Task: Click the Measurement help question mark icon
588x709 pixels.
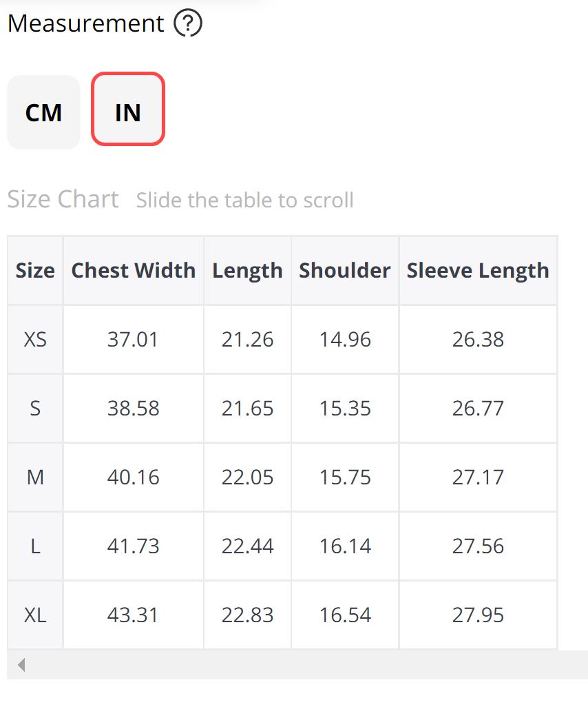Action: click(x=188, y=24)
